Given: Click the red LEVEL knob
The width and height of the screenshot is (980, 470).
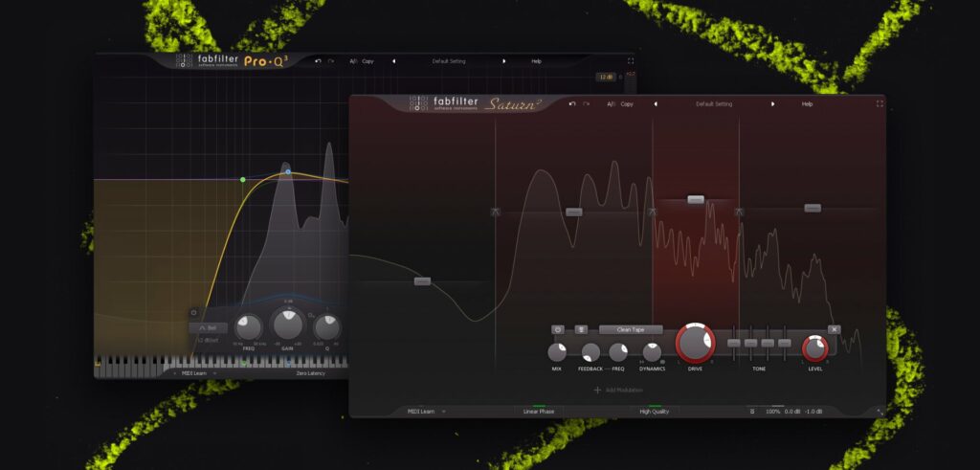Looking at the screenshot, I should [815, 348].
